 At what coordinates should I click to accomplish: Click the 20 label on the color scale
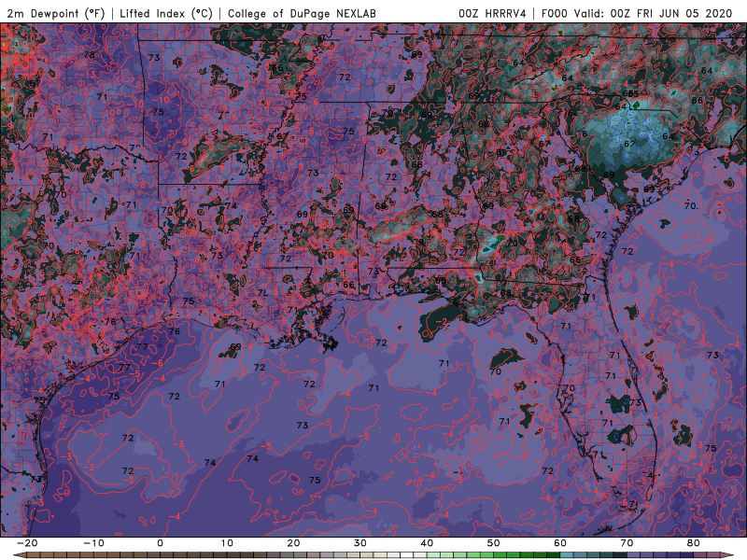click(x=293, y=543)
